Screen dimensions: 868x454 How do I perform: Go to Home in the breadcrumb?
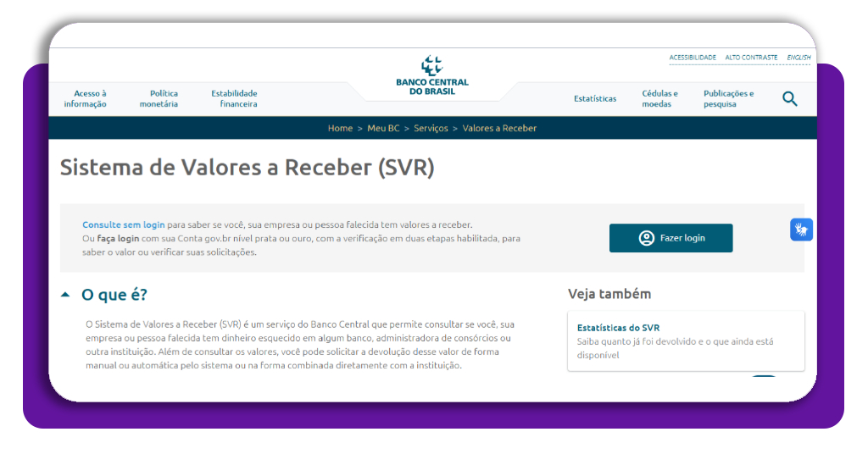coord(340,128)
